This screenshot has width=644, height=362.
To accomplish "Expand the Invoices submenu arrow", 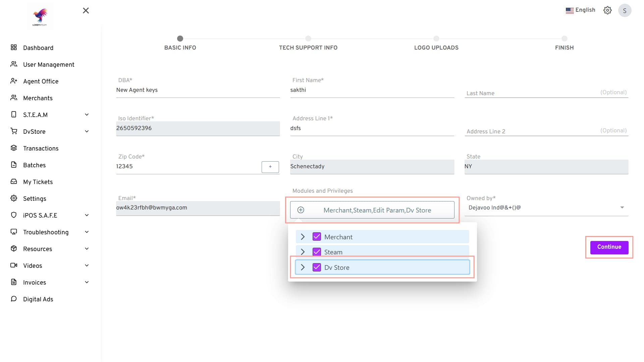I will (87, 282).
